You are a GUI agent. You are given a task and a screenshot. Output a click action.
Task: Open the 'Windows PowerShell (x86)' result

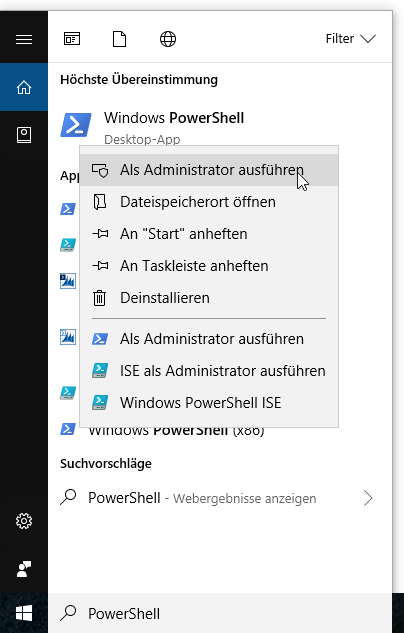click(x=176, y=431)
